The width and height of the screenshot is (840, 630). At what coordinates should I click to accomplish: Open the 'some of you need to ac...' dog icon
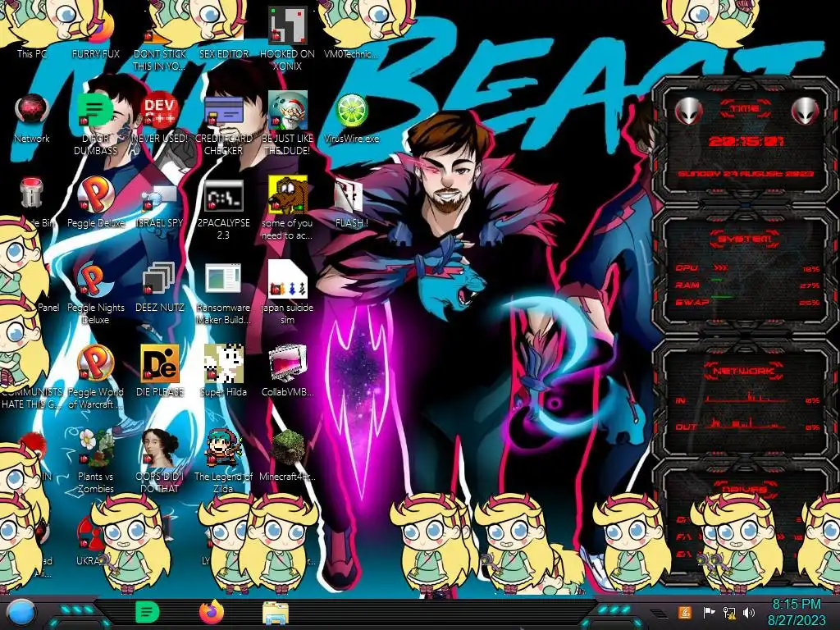pos(287,209)
